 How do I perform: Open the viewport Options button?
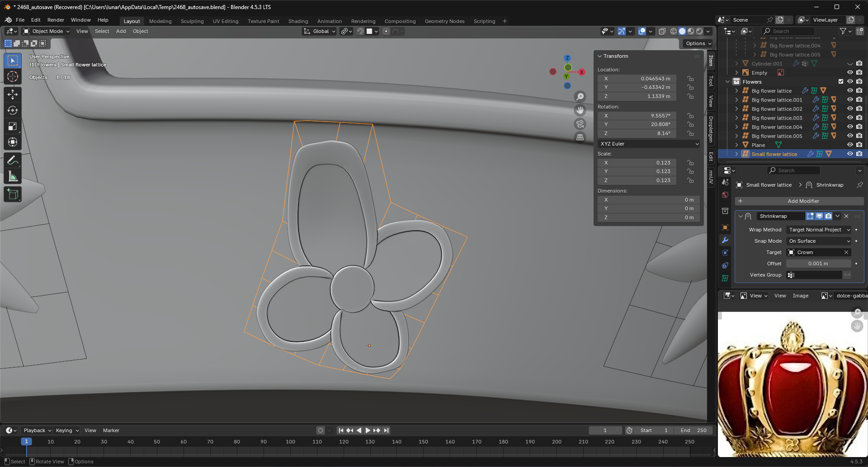tap(698, 43)
